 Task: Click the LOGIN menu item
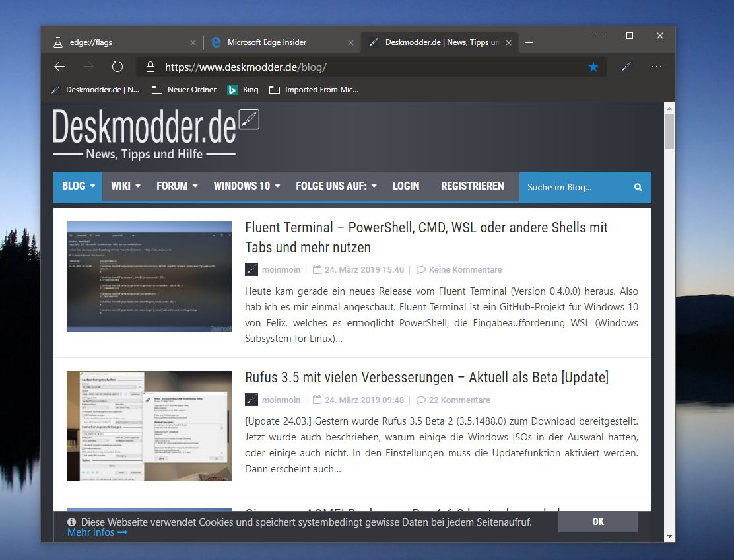(406, 186)
